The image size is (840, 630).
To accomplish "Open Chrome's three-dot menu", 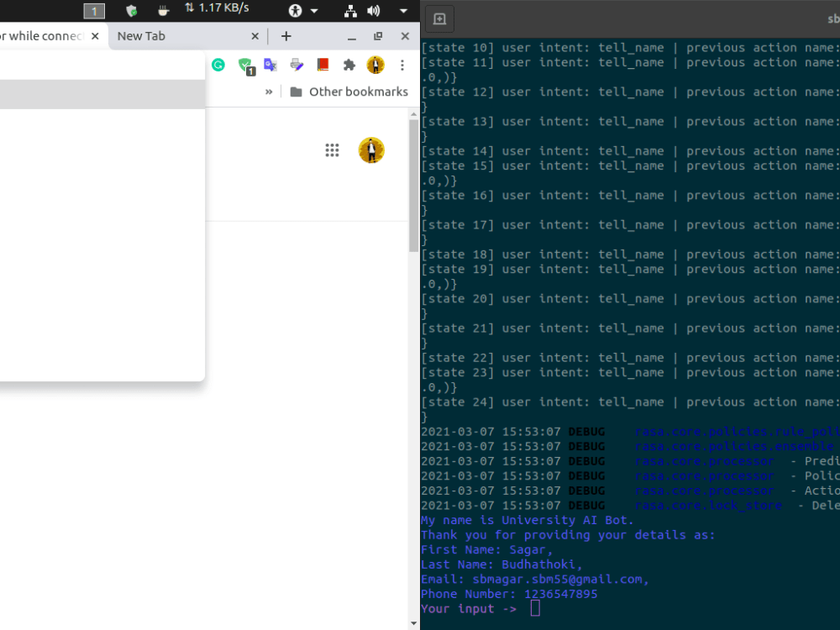I will click(402, 65).
